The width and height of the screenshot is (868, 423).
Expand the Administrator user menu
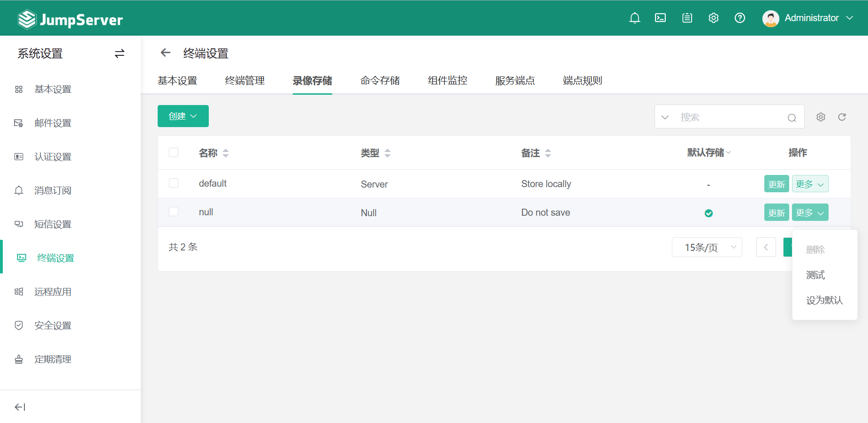coord(808,18)
